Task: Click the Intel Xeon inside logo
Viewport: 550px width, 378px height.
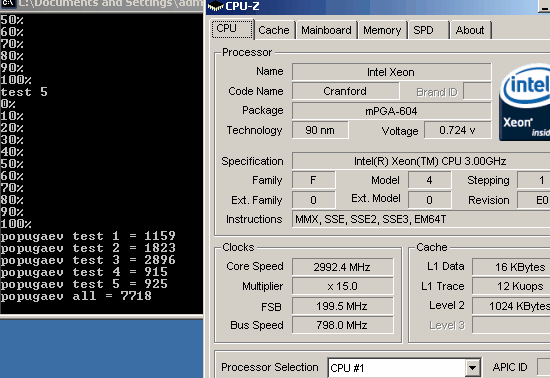Action: (525, 102)
